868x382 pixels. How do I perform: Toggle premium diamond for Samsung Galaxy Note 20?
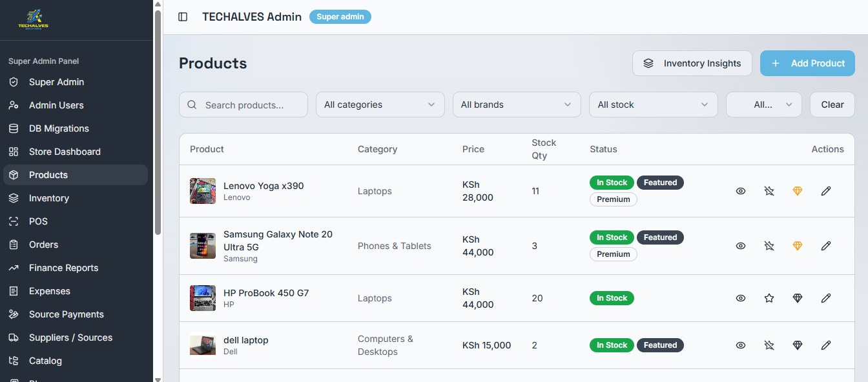(798, 246)
